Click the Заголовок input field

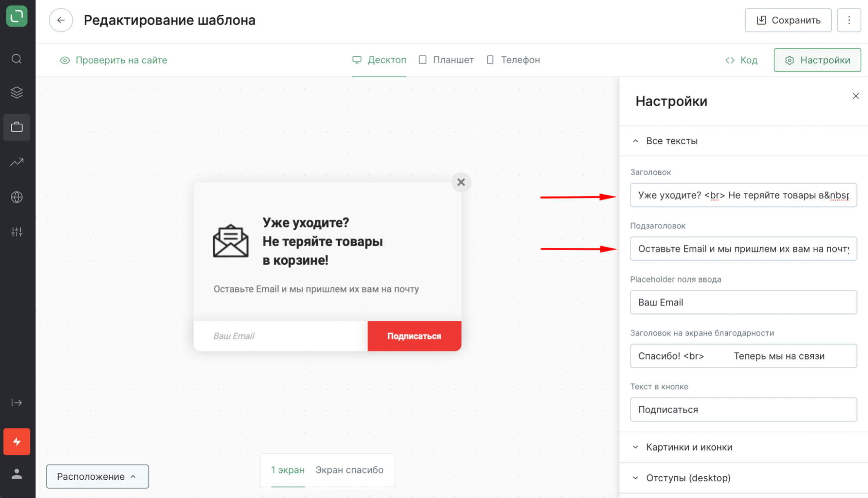tap(743, 195)
